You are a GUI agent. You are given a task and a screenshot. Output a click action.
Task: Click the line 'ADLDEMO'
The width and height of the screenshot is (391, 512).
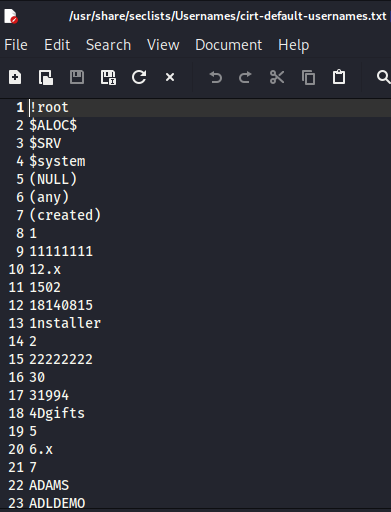[57, 503]
